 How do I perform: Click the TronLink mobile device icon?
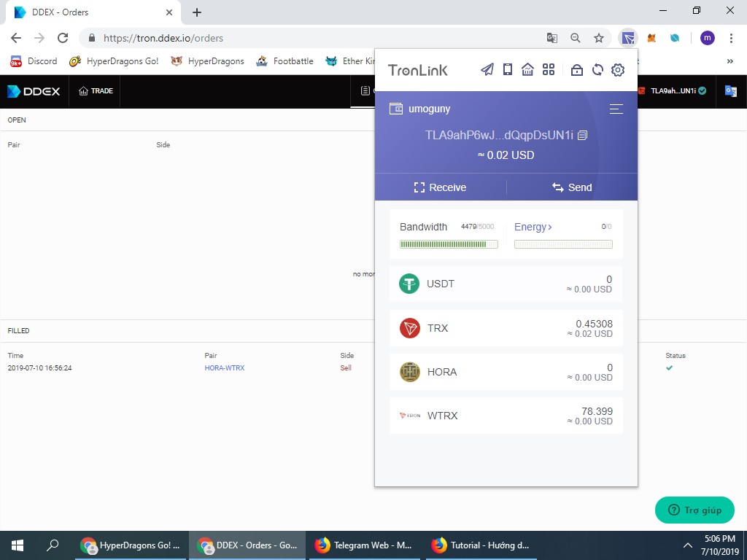[x=508, y=69]
